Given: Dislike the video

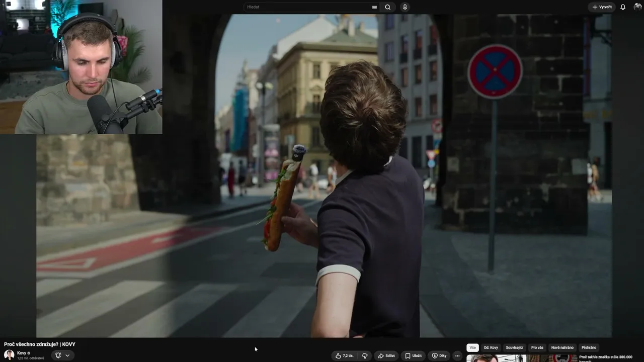Looking at the screenshot, I should point(365,355).
